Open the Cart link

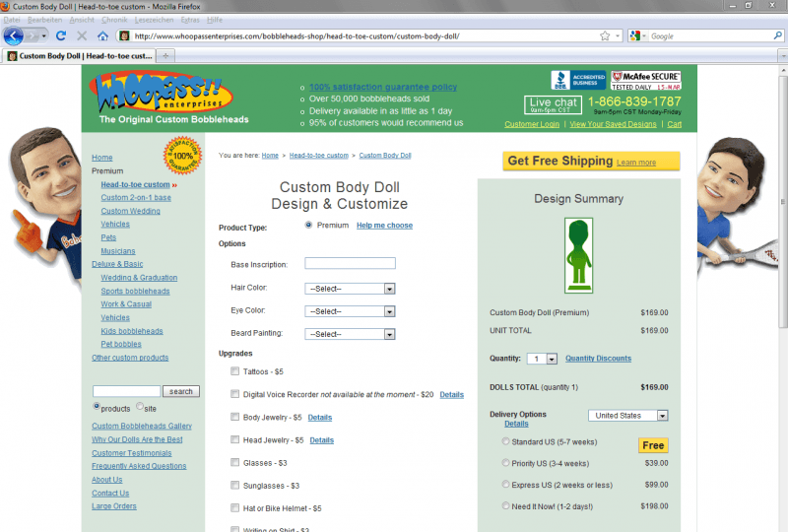point(675,124)
